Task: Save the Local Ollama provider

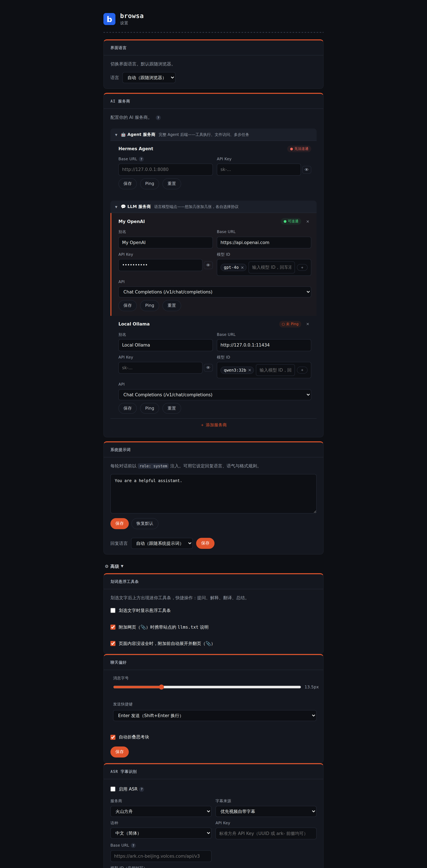Action: [127, 408]
